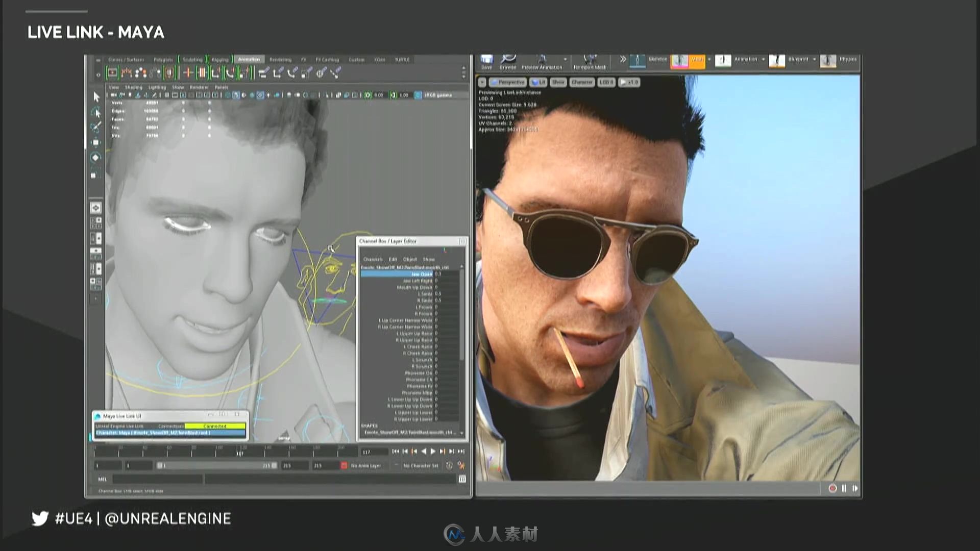Click the Set Key red cross shelf icon
The image size is (980, 551).
(188, 73)
